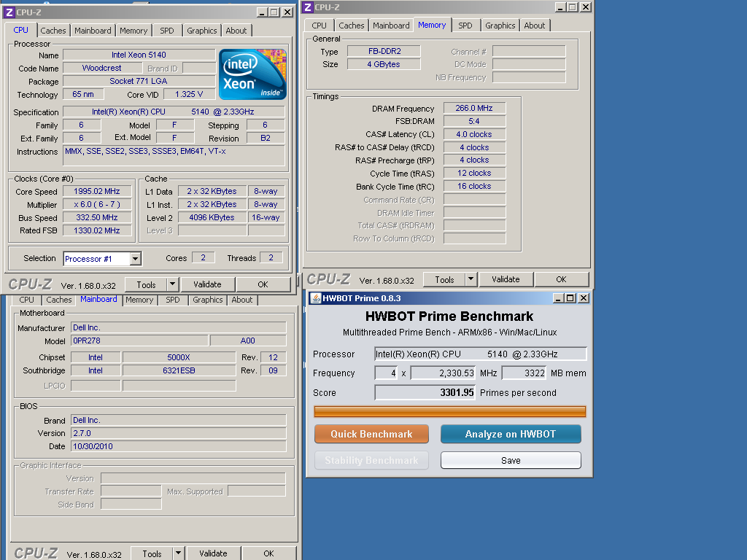Switch to Caches tab in CPU window
Viewport: 747px width, 560px height.
point(53,31)
